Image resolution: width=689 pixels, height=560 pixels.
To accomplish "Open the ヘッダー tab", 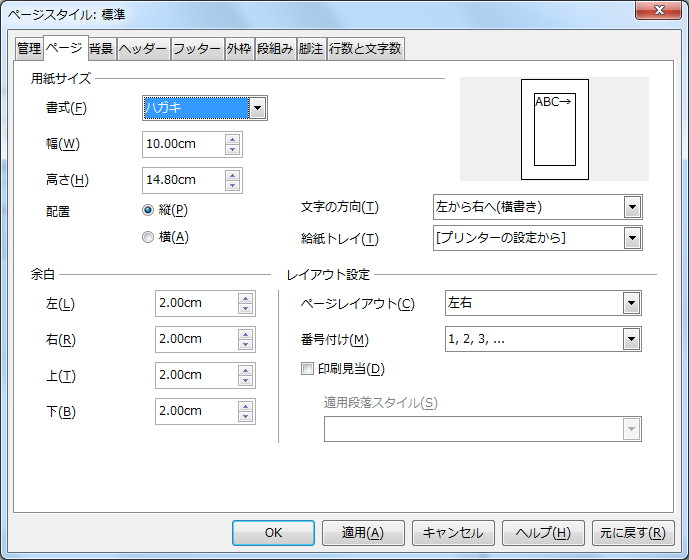I will point(143,48).
